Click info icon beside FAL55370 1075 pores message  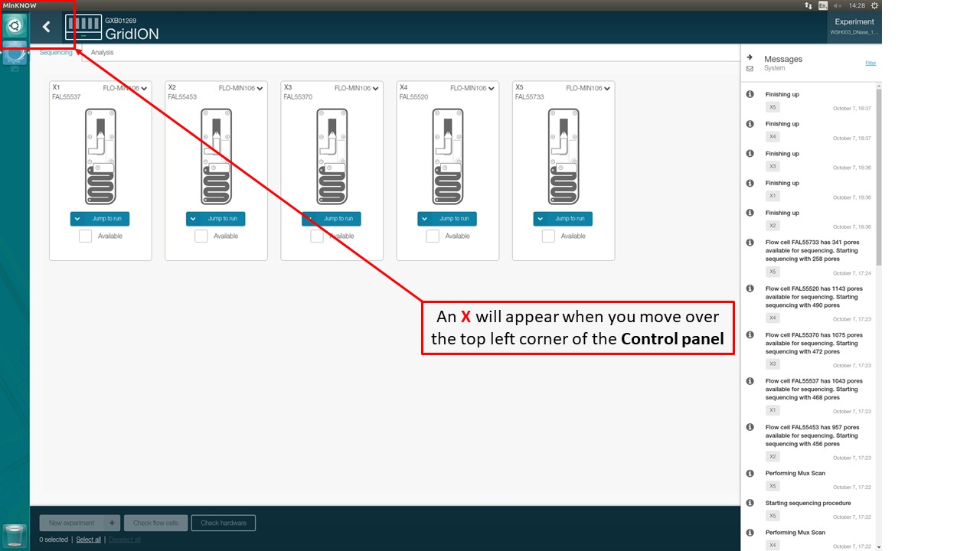tap(750, 334)
